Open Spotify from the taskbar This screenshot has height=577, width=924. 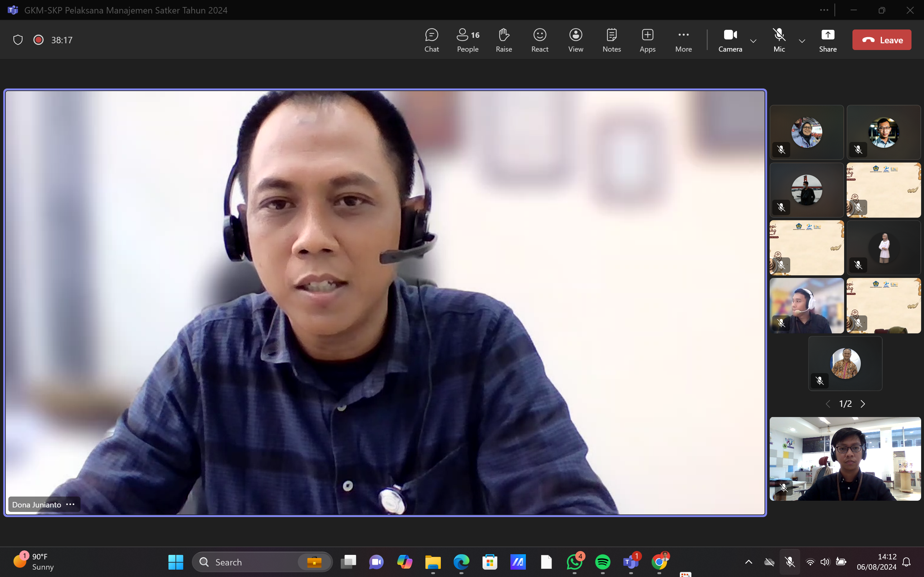click(603, 562)
